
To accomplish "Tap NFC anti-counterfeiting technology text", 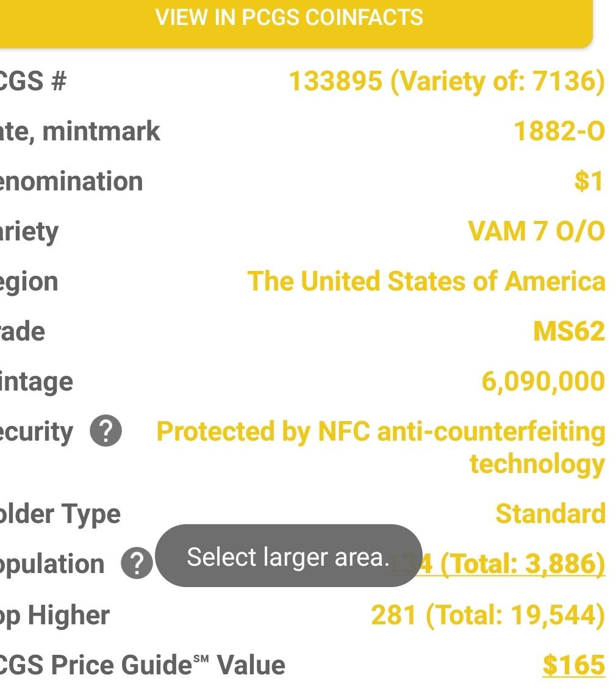I will pos(381,447).
